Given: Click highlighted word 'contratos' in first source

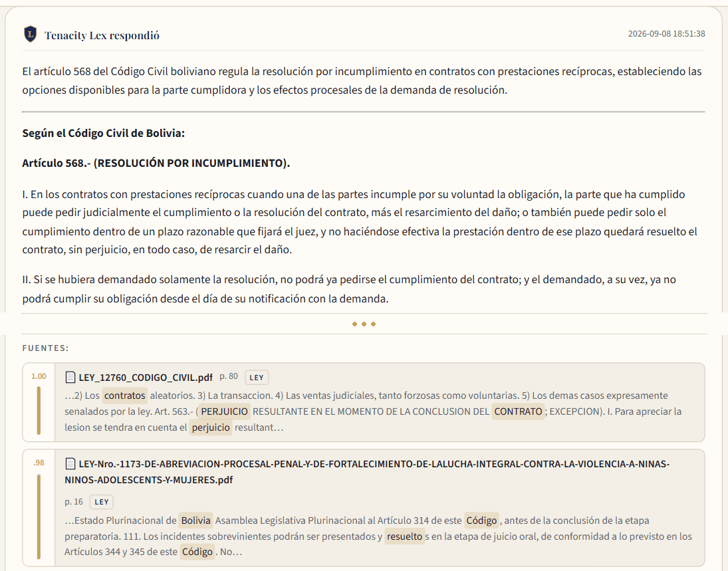Looking at the screenshot, I should coord(124,396).
